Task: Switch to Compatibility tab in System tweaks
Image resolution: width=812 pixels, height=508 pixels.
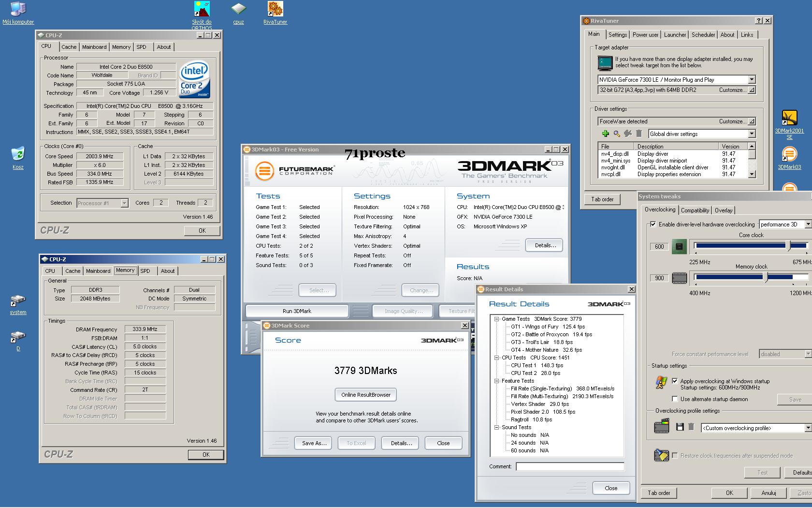Action: pyautogui.click(x=695, y=210)
